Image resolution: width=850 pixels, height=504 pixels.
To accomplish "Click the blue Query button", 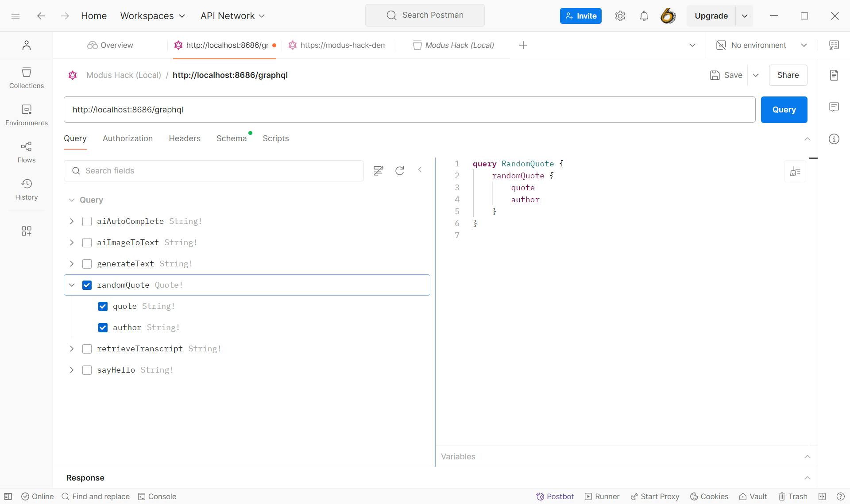I will tap(784, 110).
